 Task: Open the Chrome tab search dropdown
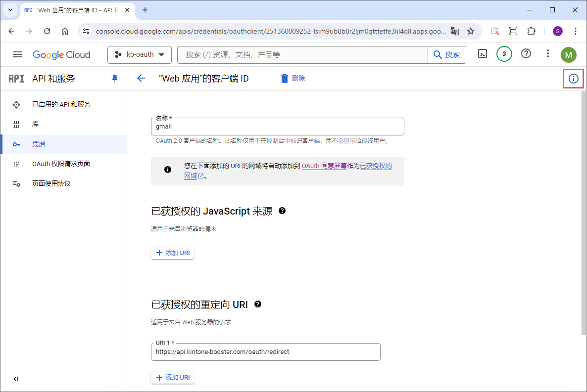(x=10, y=10)
